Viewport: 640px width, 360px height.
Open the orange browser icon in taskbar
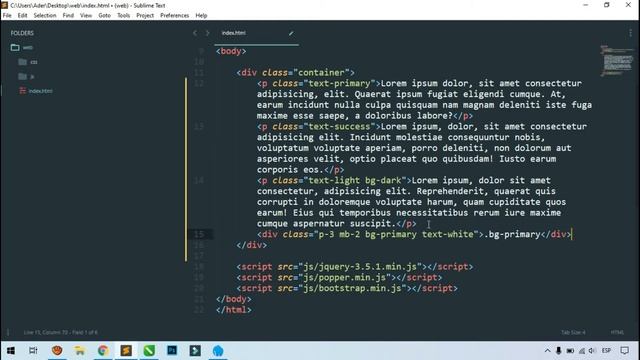tap(57, 351)
